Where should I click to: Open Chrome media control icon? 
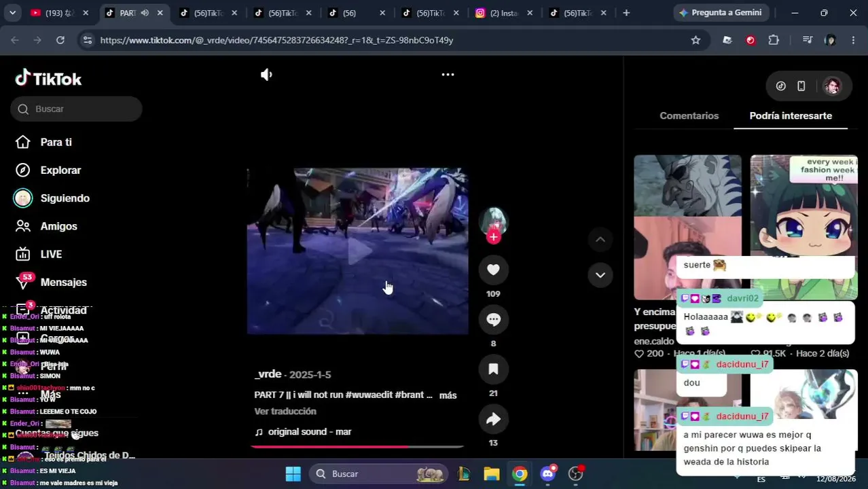click(808, 40)
